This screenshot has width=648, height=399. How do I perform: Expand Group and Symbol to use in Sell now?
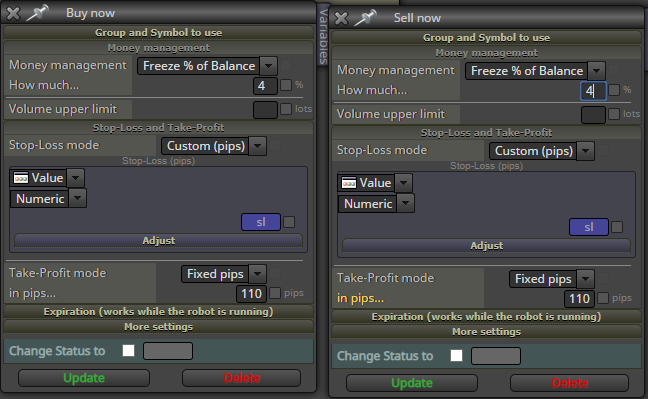(486, 38)
